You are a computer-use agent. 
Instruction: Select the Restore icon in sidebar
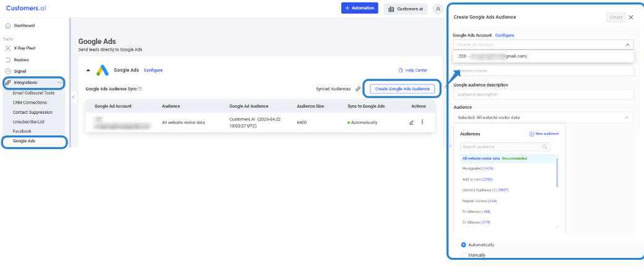point(8,59)
